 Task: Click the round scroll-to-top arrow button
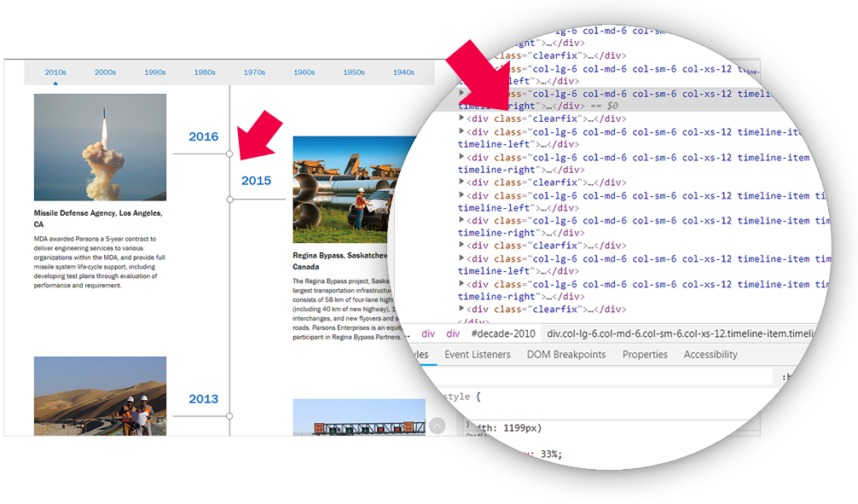pyautogui.click(x=438, y=426)
